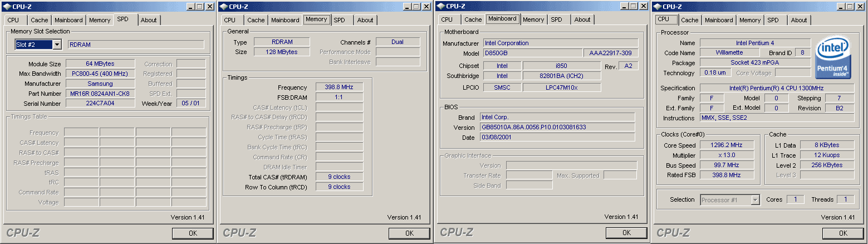
Task: Click OK in the Memory window
Action: (409, 233)
